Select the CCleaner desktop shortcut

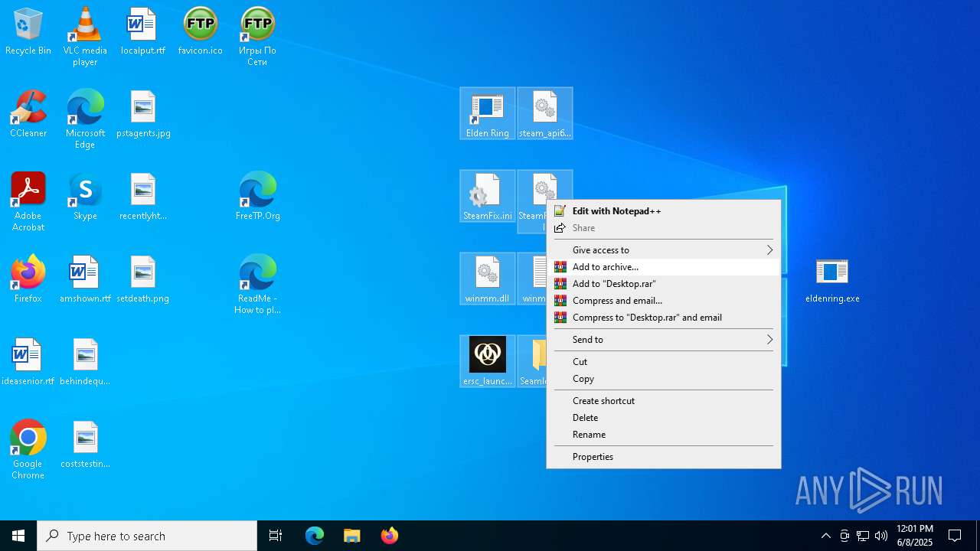pos(28,115)
